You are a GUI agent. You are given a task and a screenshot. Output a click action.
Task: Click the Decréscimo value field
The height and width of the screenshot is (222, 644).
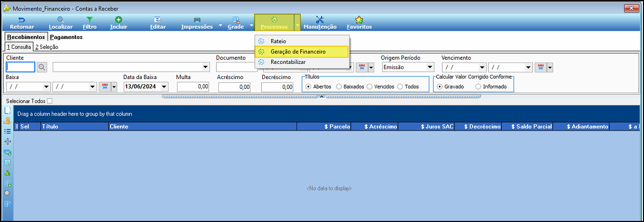click(277, 87)
